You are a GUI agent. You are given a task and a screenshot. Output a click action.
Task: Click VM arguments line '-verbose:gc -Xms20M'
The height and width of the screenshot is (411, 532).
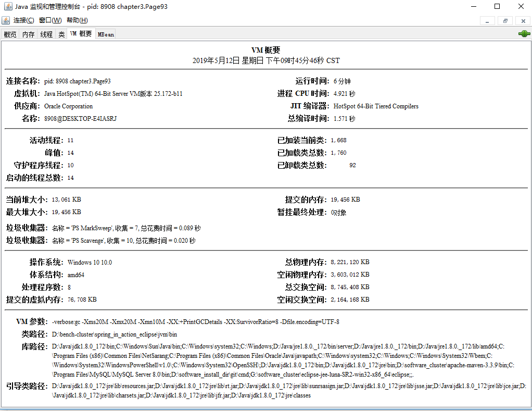(x=195, y=322)
